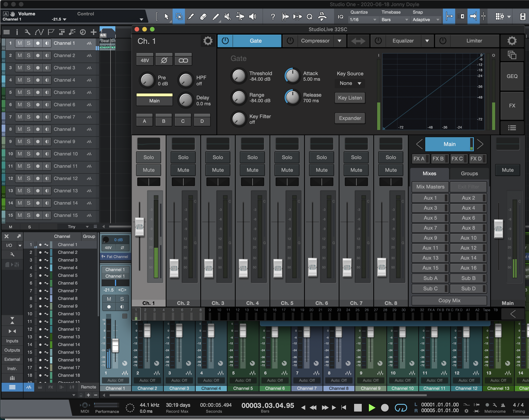Select the Range tool
This screenshot has height=420, width=529.
point(179,17)
